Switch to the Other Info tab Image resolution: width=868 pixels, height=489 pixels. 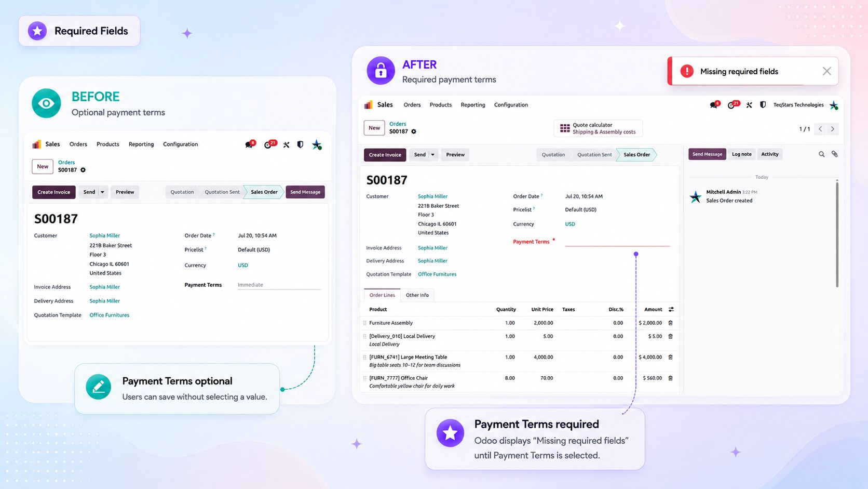pos(417,295)
